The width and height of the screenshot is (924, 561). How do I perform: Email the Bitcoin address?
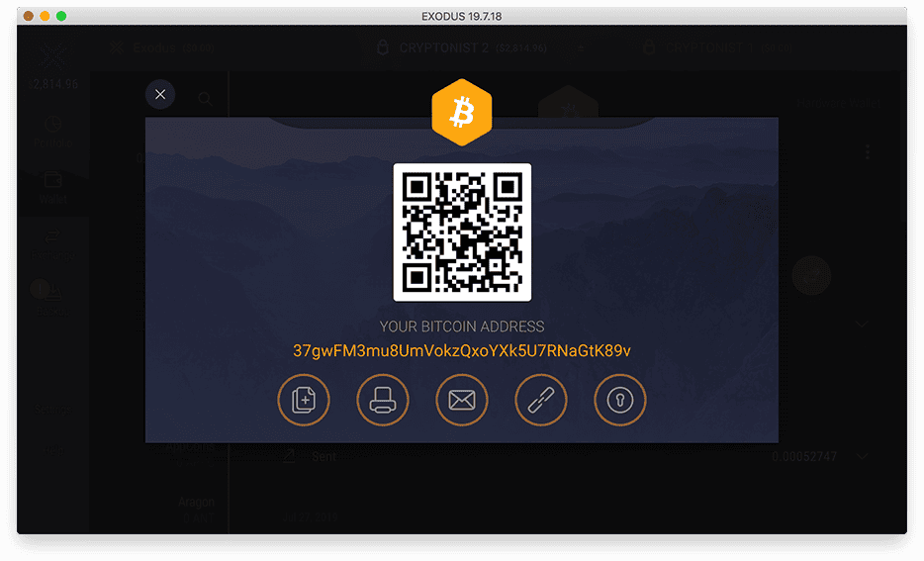click(462, 400)
